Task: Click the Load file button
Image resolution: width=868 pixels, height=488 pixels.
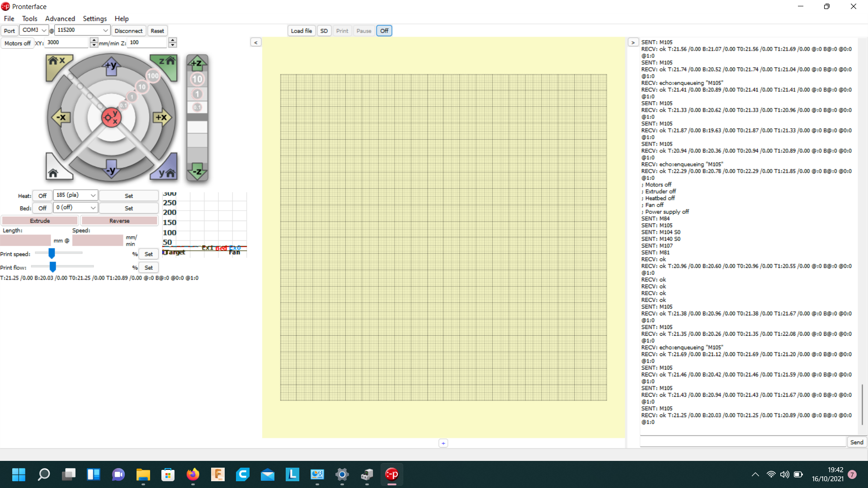Action: click(301, 31)
